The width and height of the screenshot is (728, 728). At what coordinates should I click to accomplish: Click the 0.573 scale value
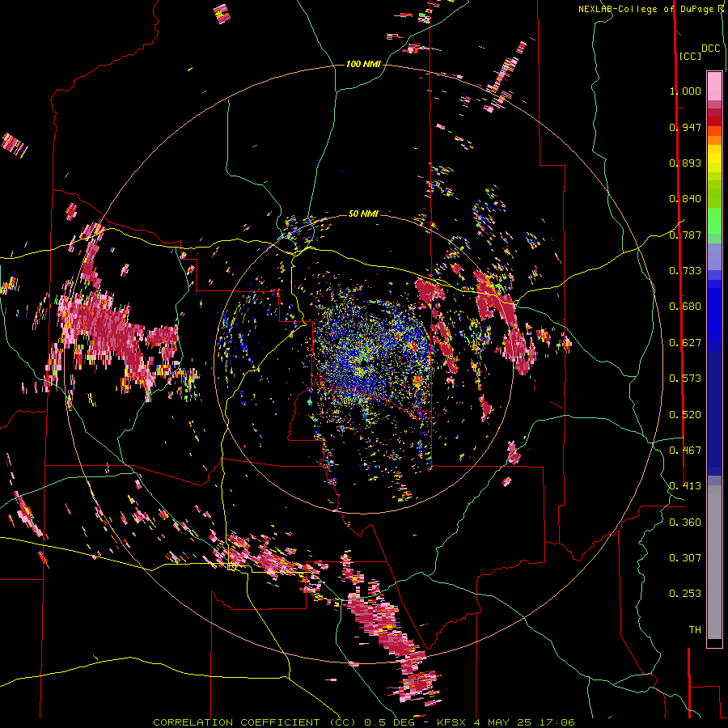click(x=685, y=379)
